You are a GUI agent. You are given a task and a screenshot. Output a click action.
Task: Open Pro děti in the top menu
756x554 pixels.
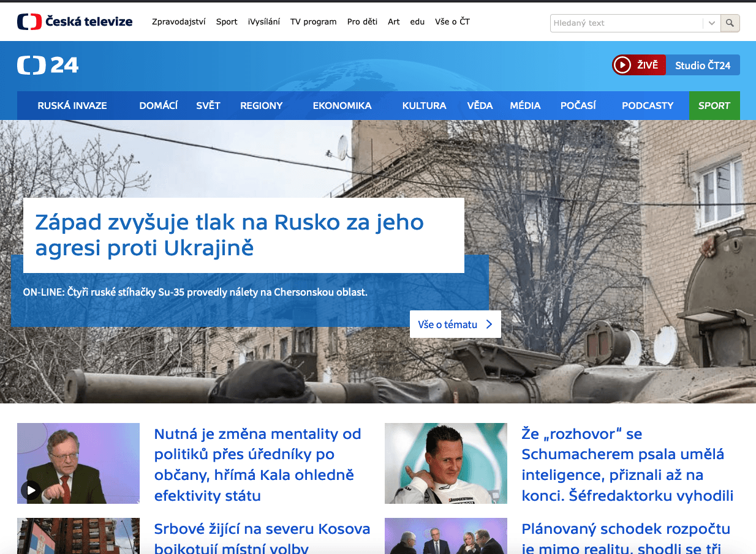[x=362, y=21]
